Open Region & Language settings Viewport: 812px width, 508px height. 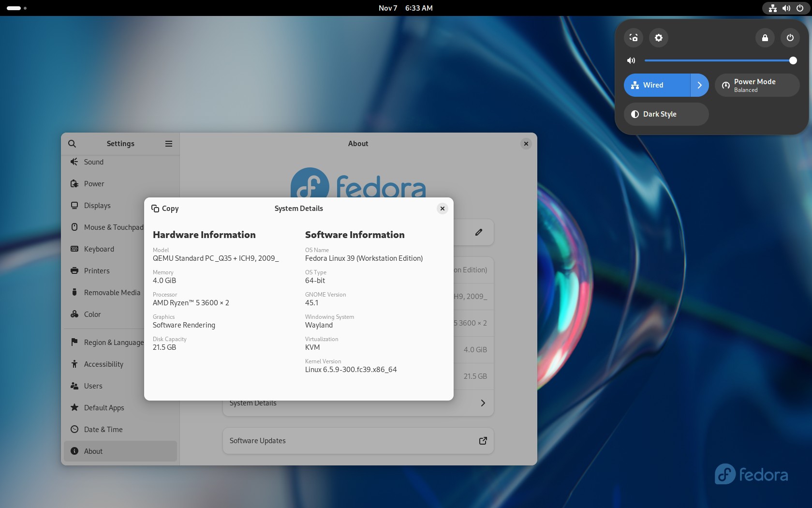104,343
